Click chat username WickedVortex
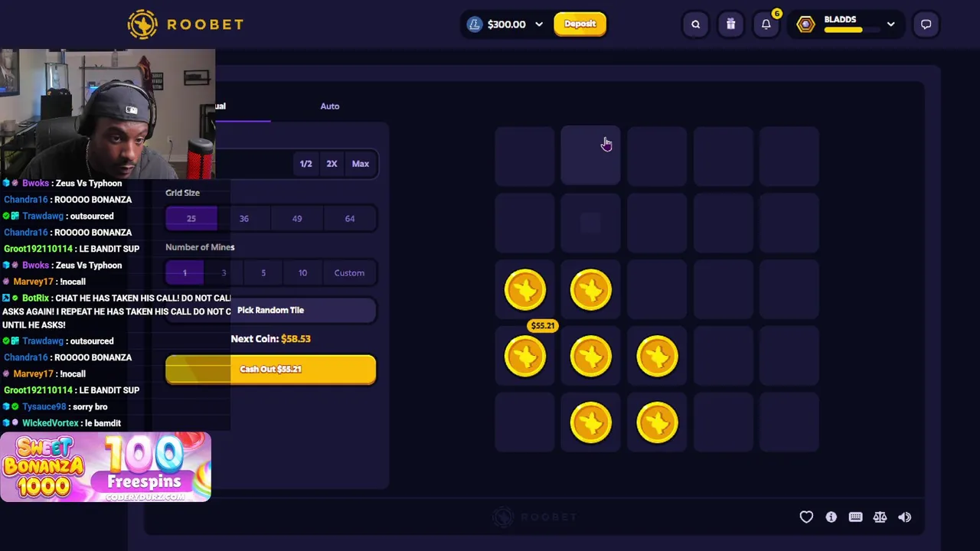The height and width of the screenshot is (551, 980). [x=50, y=423]
